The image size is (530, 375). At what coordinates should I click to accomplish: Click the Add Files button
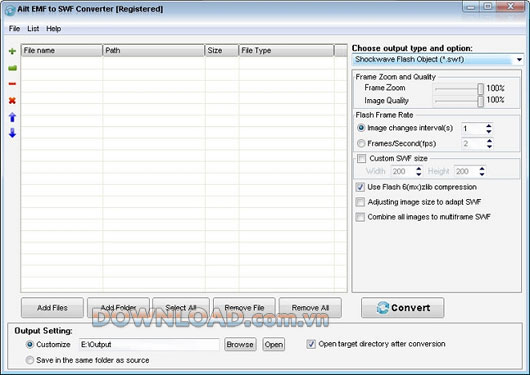point(52,308)
